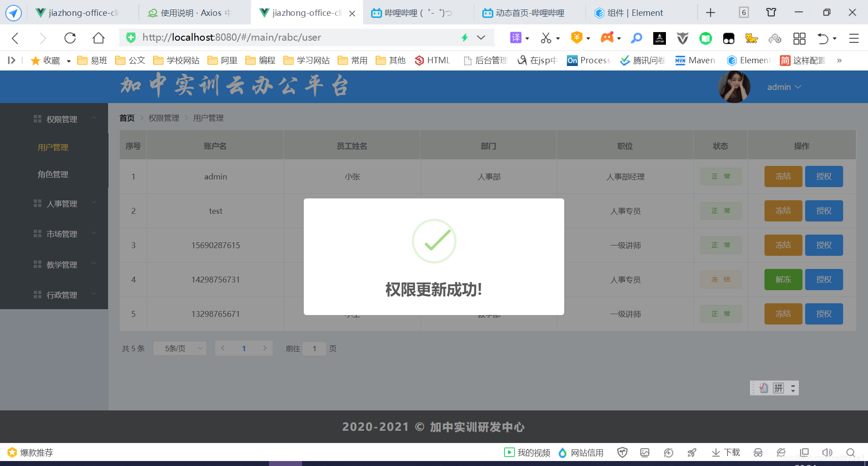Click the tab count 6 icon
Image resolution: width=868 pixels, height=466 pixels.
click(744, 13)
